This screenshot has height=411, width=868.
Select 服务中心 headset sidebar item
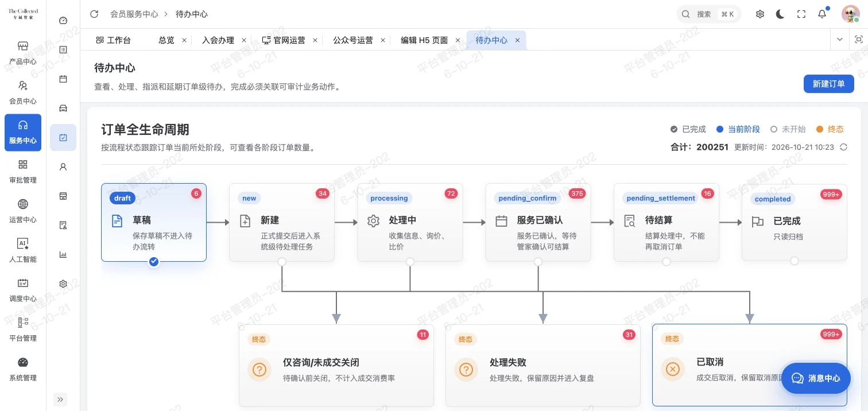coord(23,133)
